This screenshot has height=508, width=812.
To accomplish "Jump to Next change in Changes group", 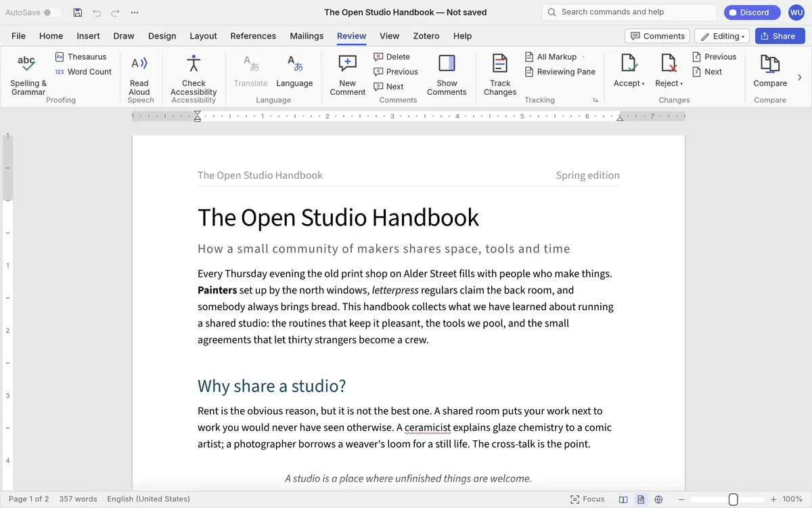I will [x=707, y=72].
